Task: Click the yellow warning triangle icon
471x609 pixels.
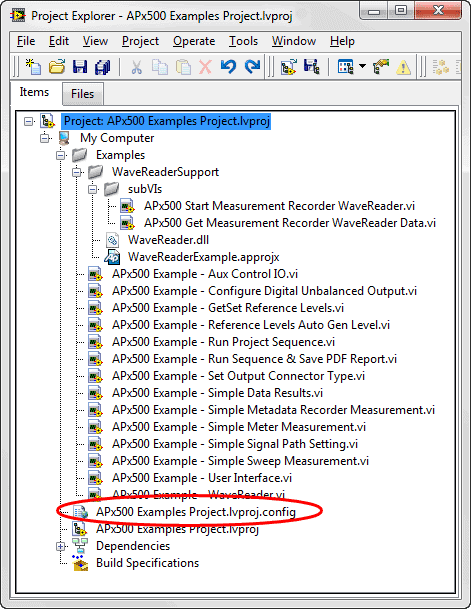Action: pyautogui.click(x=403, y=68)
